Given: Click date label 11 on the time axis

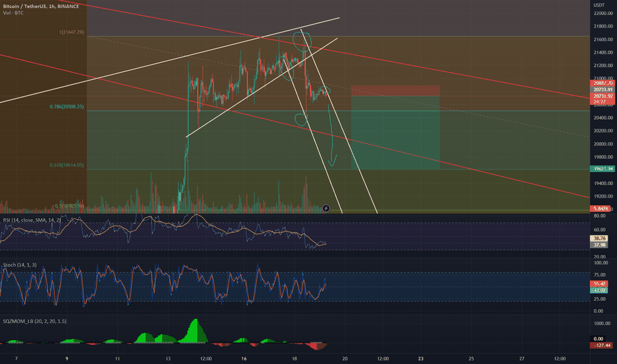Looking at the screenshot, I should pyautogui.click(x=117, y=359).
